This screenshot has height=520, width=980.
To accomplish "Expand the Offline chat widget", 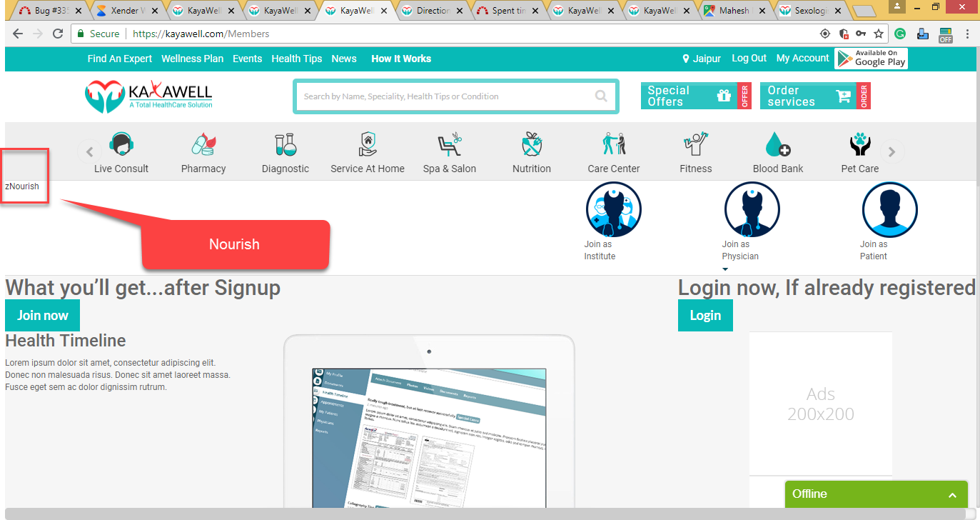I will (951, 495).
